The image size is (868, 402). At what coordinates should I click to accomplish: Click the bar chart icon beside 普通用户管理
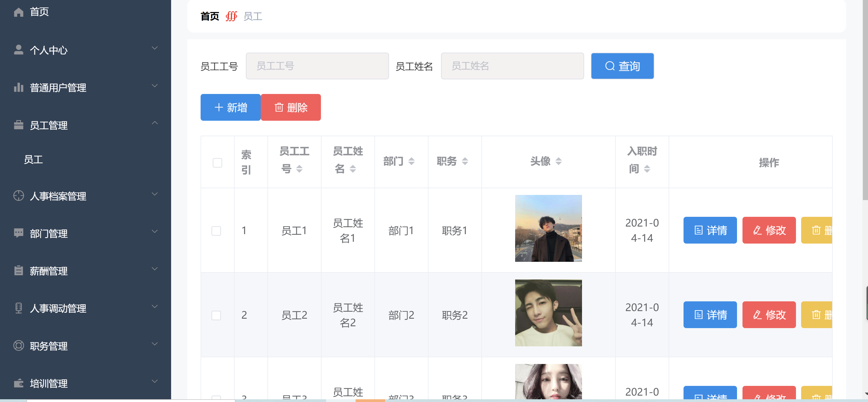(x=19, y=87)
